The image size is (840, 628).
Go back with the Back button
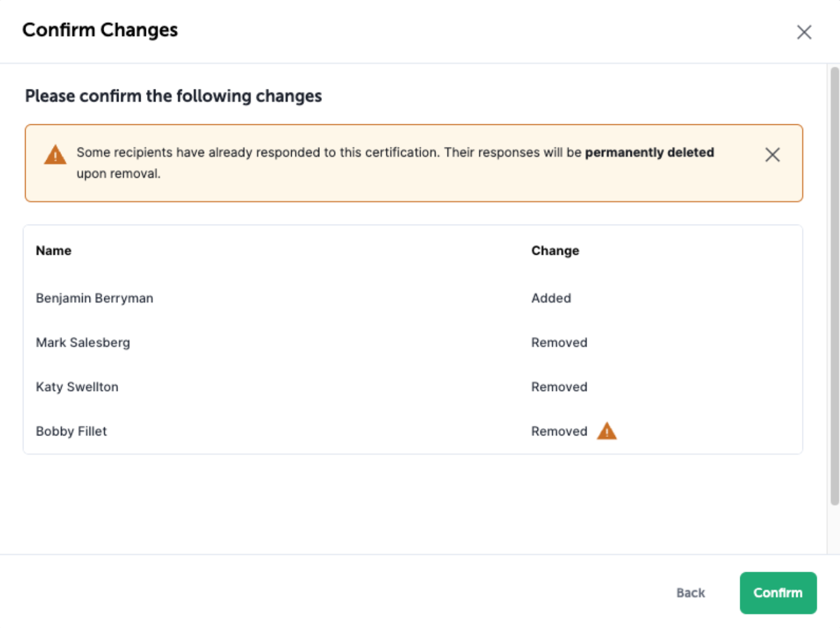coord(690,593)
